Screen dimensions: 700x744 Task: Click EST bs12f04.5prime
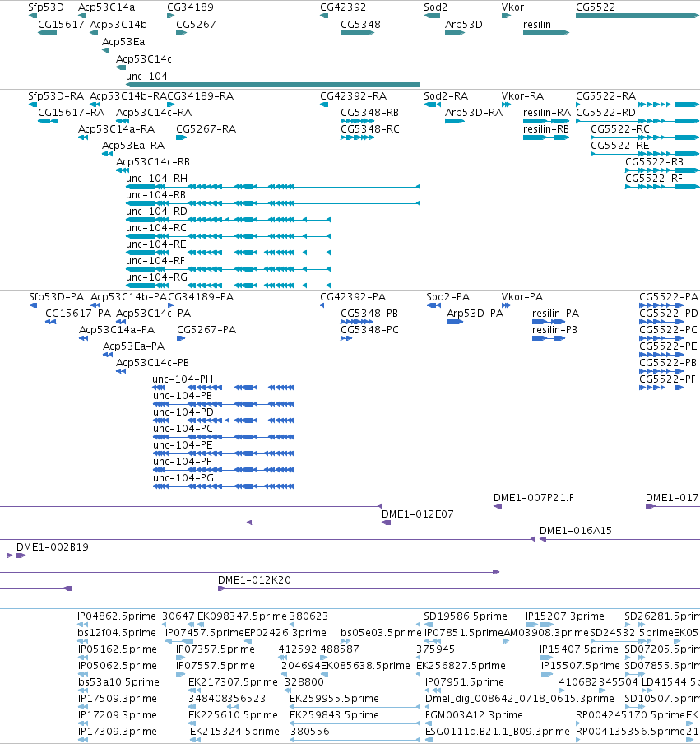point(82,641)
